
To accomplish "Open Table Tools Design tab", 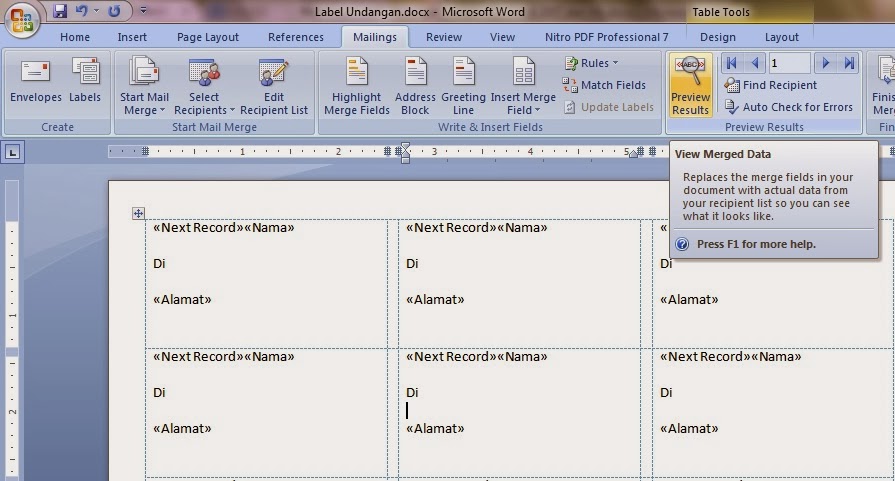I will (717, 37).
